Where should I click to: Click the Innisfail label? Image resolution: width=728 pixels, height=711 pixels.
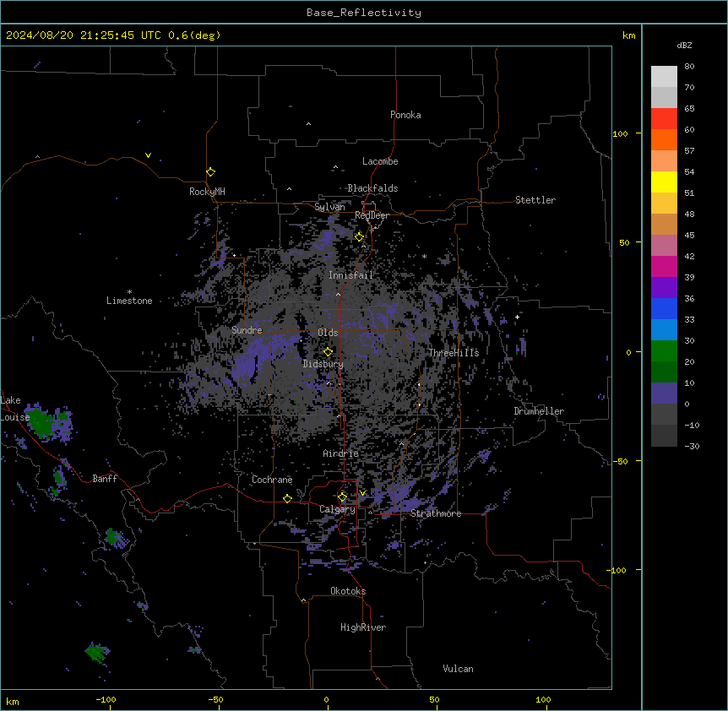tap(350, 275)
